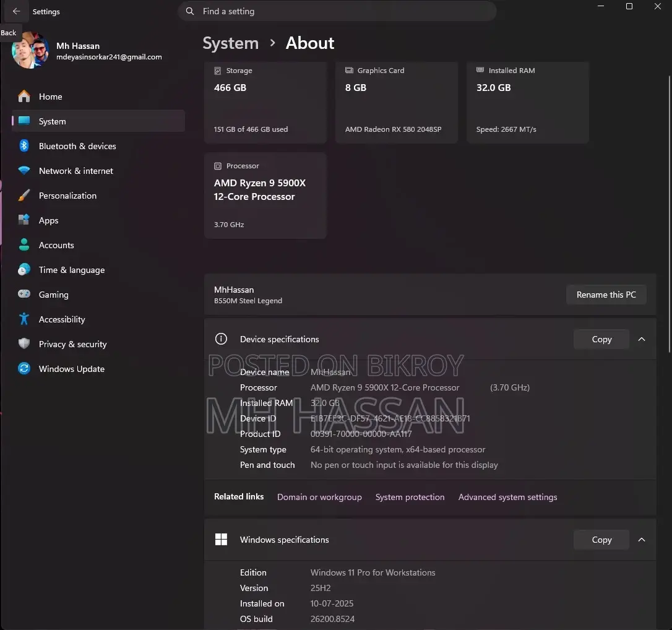The width and height of the screenshot is (672, 630).
Task: Minimize the Settings window
Action: pos(600,6)
